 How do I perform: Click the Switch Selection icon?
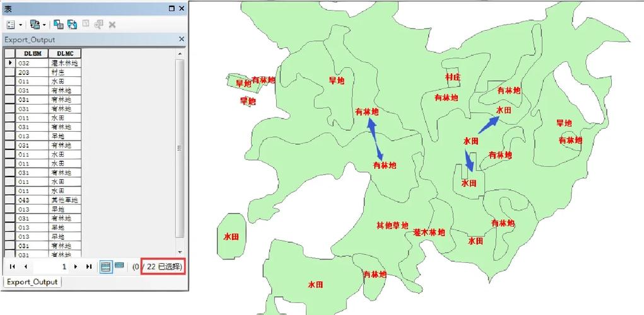click(73, 25)
